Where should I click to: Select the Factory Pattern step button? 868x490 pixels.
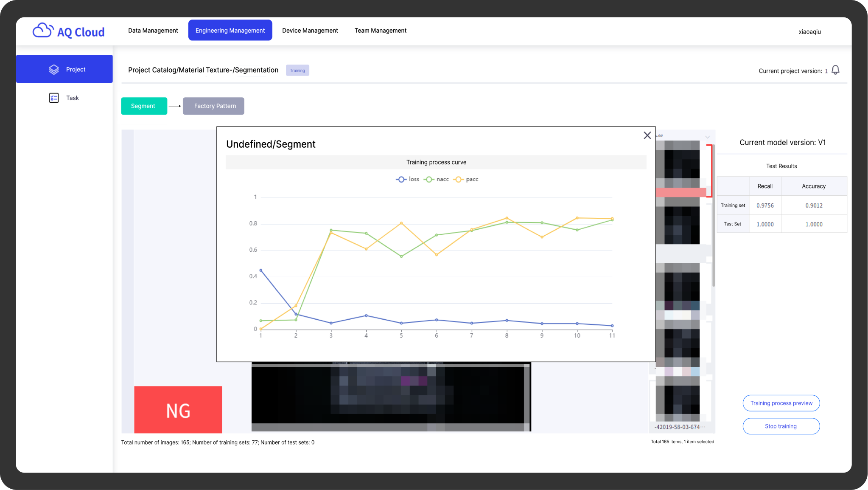213,106
